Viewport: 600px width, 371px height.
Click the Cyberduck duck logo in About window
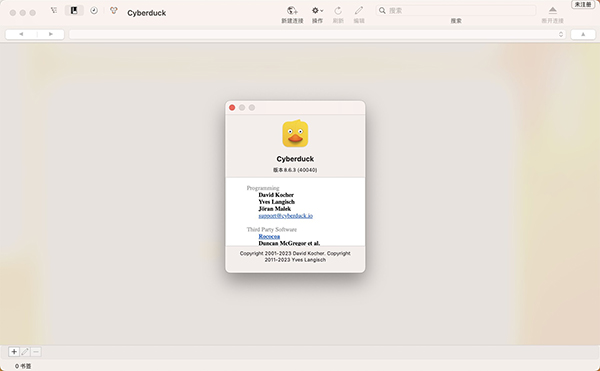(x=295, y=133)
